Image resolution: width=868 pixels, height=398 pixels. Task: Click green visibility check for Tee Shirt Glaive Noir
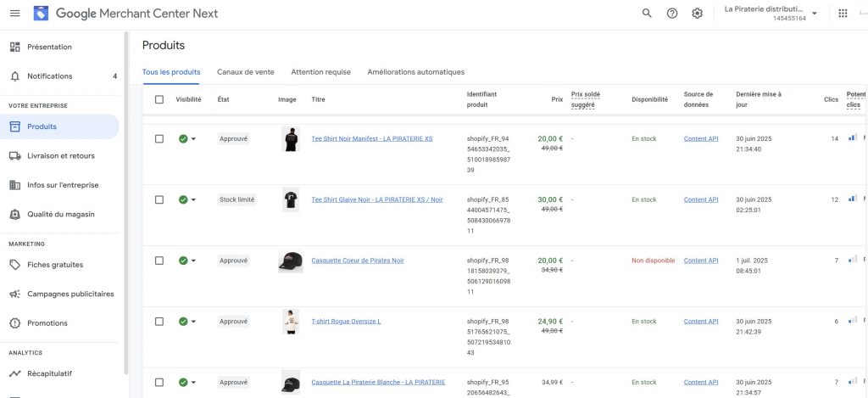183,199
